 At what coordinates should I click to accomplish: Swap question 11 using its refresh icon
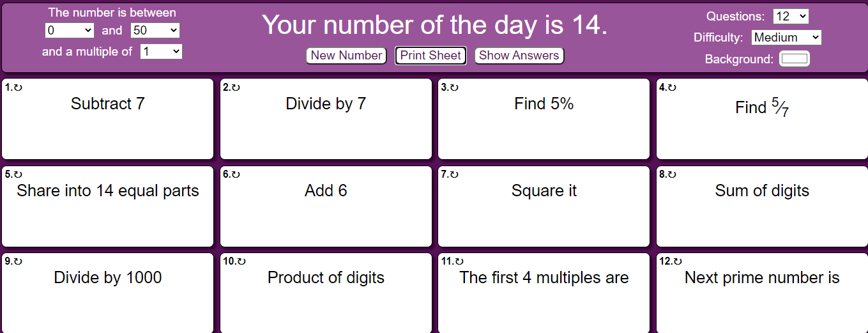point(459,261)
